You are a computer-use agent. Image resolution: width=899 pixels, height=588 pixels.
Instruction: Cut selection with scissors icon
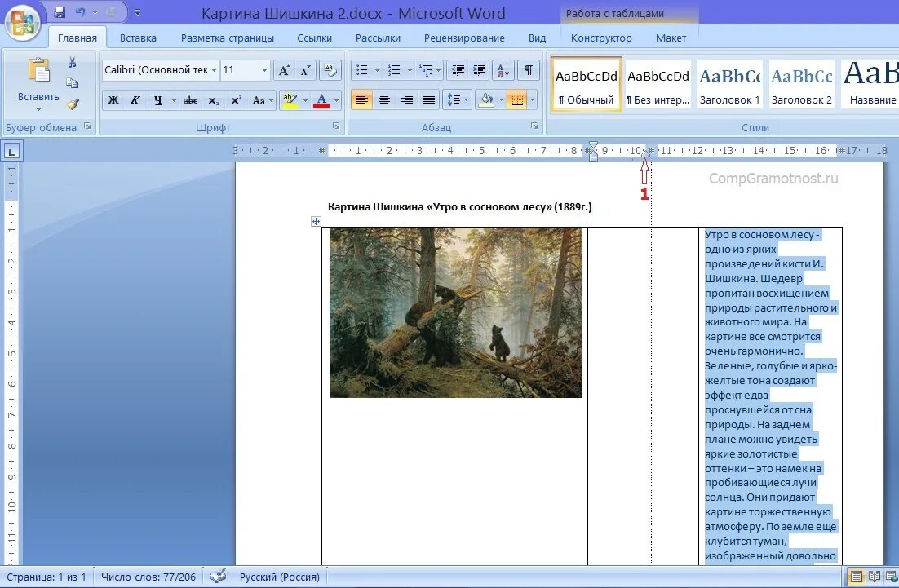(73, 62)
